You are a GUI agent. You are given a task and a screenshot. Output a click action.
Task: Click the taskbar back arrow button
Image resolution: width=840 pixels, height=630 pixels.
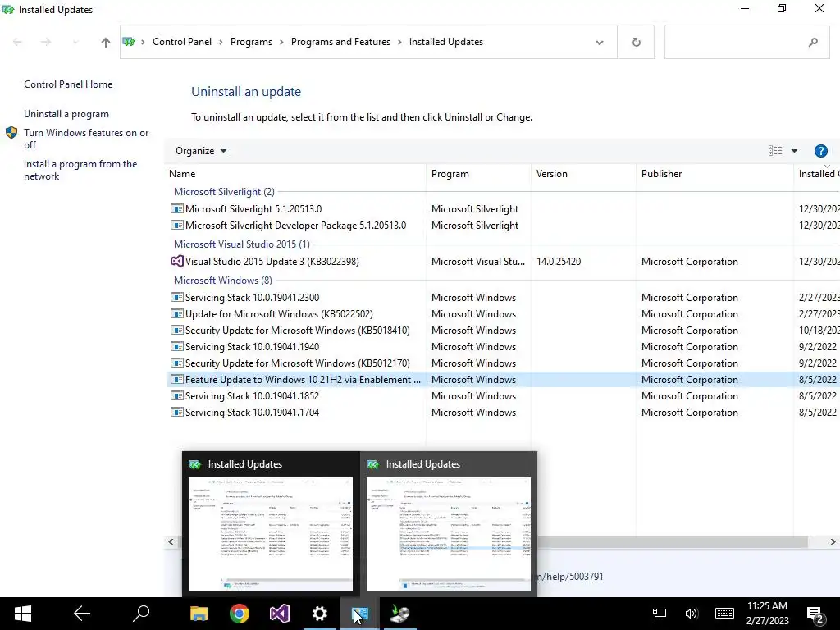(82, 614)
